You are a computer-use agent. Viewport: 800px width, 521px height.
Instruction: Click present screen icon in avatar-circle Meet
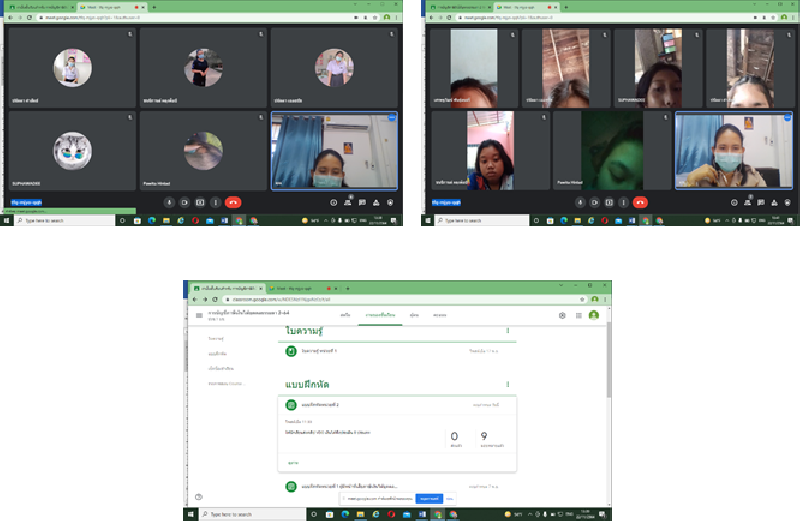199,201
